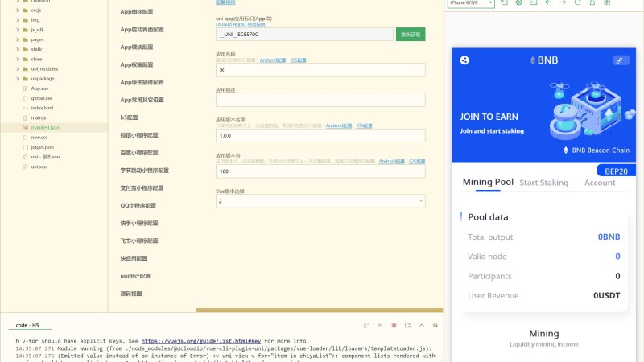Viewport: 644px width, 362px height.
Task: Expand the uni_modules folder arrow
Action: coord(17,69)
